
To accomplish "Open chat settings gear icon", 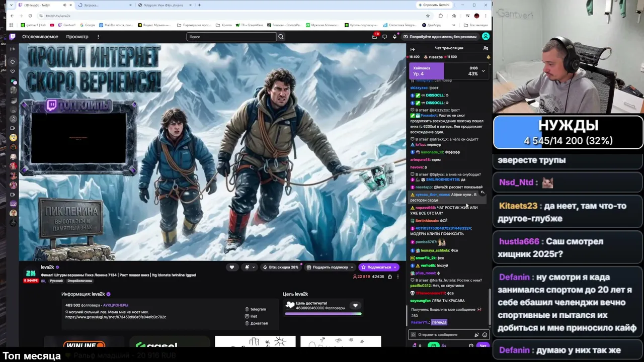I will 471,346.
